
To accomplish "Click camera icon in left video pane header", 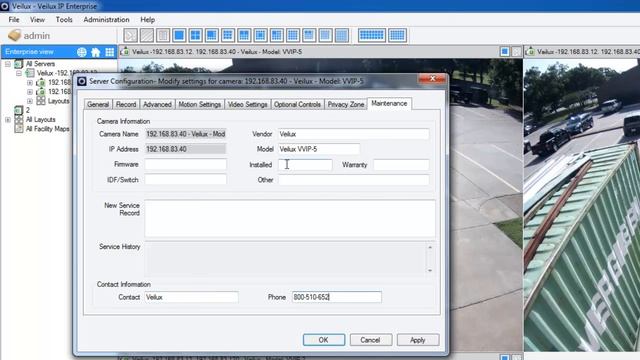I will point(125,52).
